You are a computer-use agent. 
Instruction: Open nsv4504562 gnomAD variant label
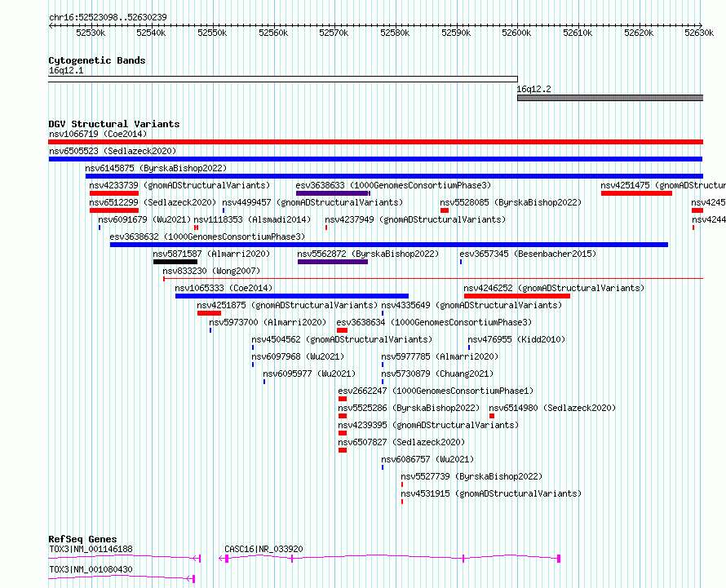(x=342, y=339)
